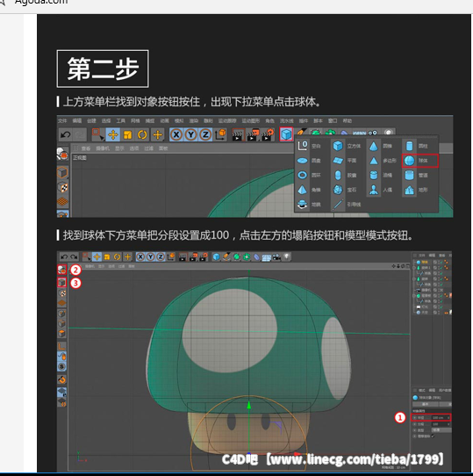Select 圆环 torus in the primitives flyout
The width and height of the screenshot is (473, 476).
(x=309, y=175)
